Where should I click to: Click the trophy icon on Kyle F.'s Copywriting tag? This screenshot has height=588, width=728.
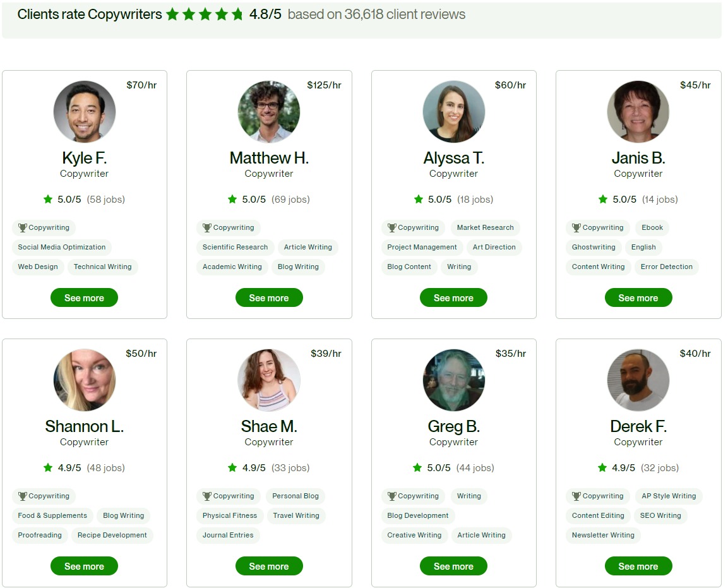tap(22, 227)
